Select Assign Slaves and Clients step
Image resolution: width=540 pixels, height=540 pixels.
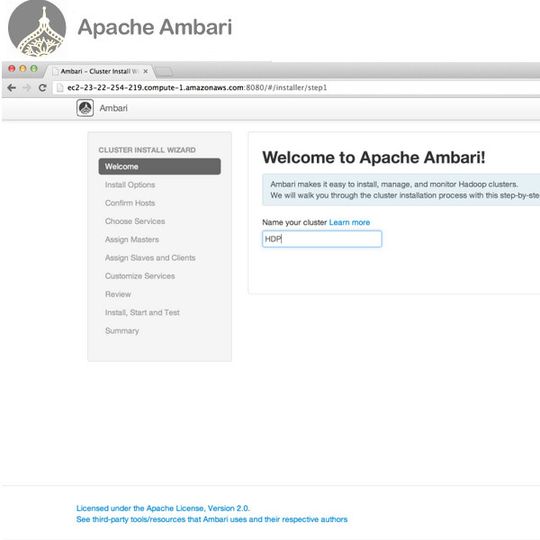(150, 258)
